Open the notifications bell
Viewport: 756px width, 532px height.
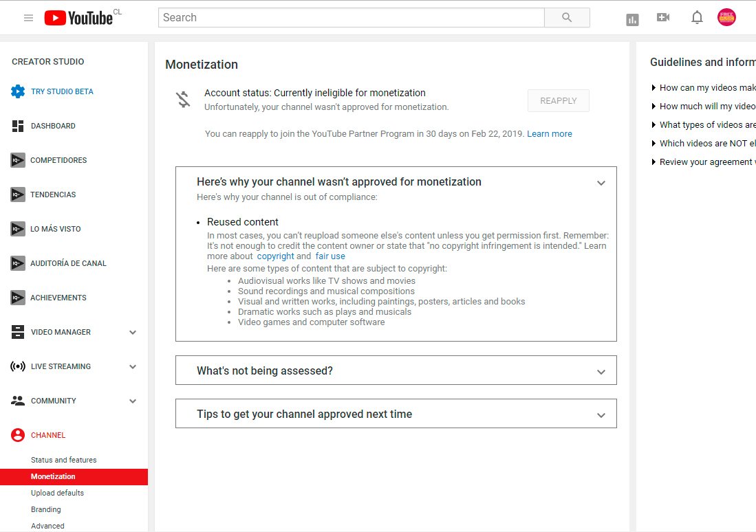pos(697,17)
